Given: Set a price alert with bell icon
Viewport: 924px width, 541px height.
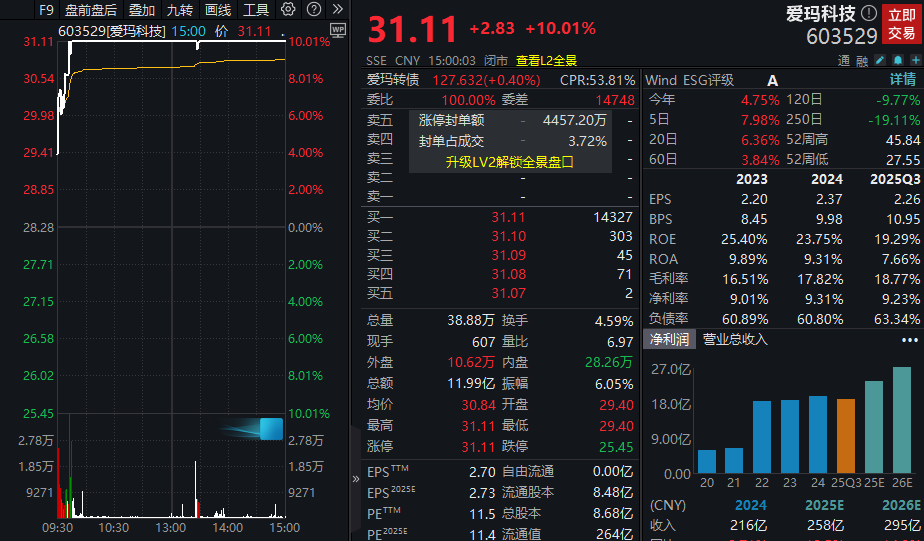Looking at the screenshot, I should pos(897,60).
